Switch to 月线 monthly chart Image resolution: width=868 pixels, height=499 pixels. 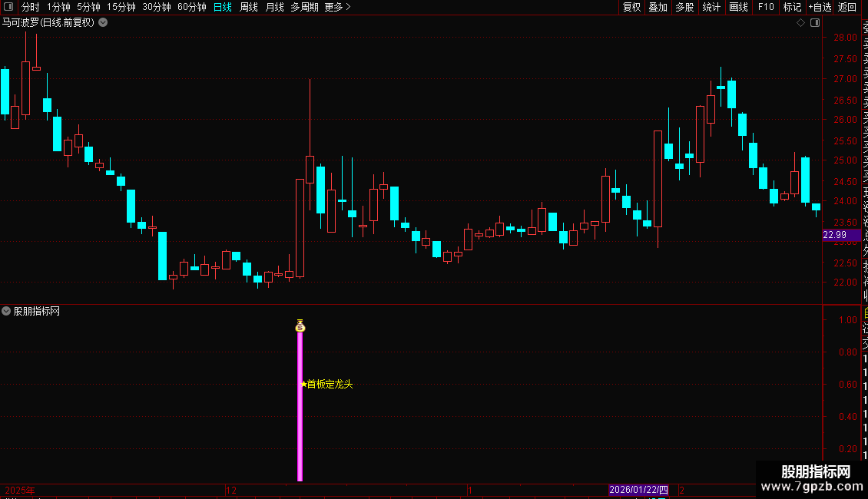(x=274, y=7)
